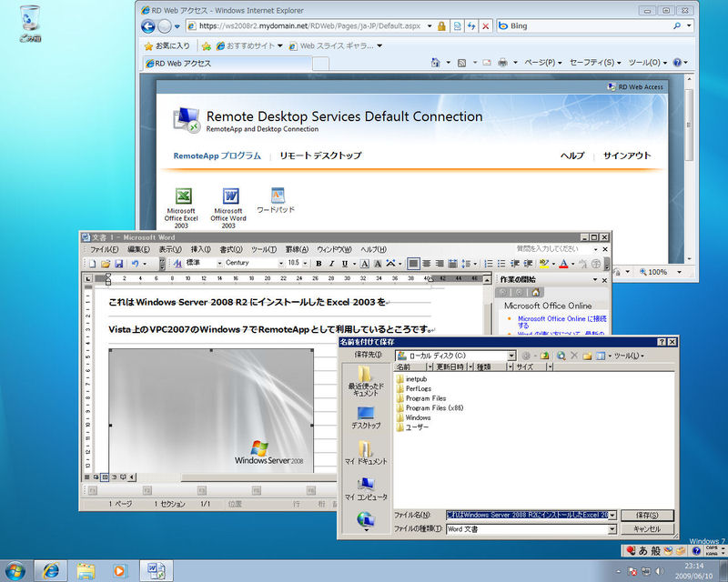This screenshot has width=728, height=582.
Task: Launch the ワードパッド RemoteApp
Action: click(277, 200)
